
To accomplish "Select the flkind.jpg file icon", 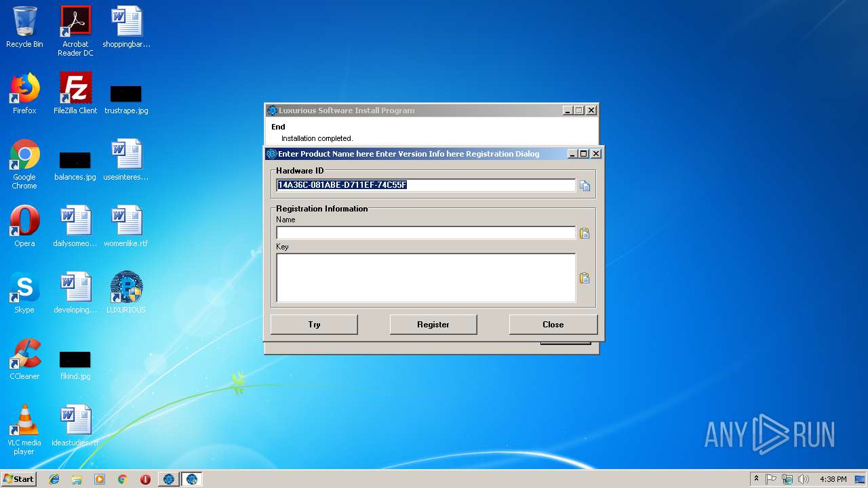I will tap(75, 365).
